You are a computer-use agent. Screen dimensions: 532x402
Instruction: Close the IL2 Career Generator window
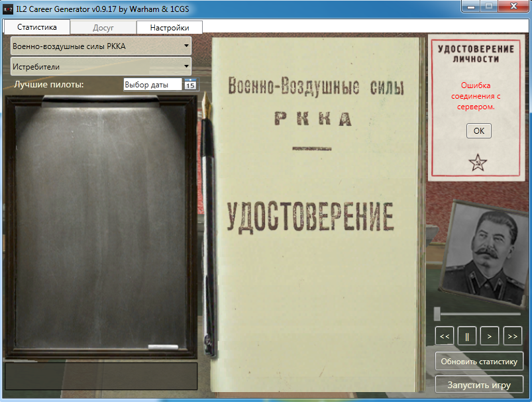513,7
